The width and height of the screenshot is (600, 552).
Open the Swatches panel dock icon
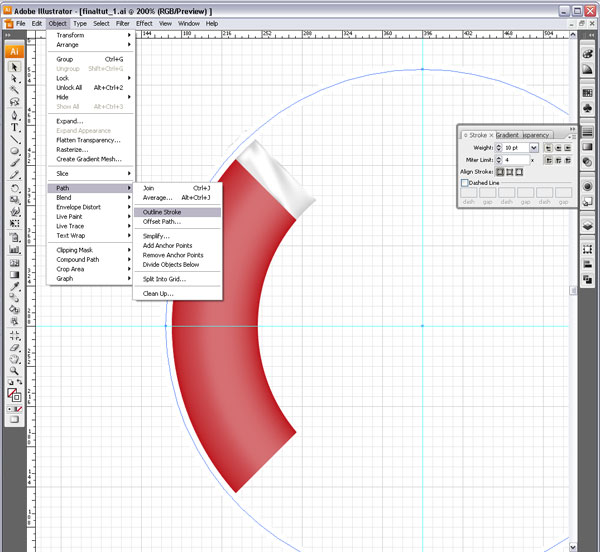click(x=587, y=93)
